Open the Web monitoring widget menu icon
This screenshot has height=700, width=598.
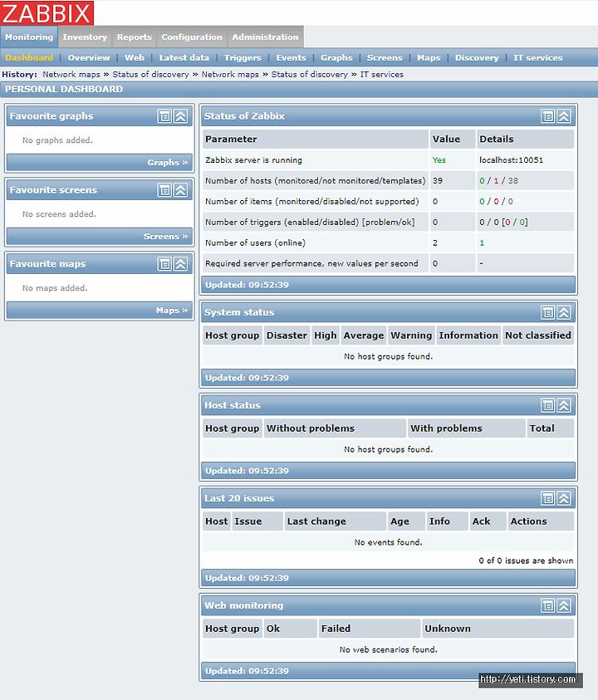point(548,605)
